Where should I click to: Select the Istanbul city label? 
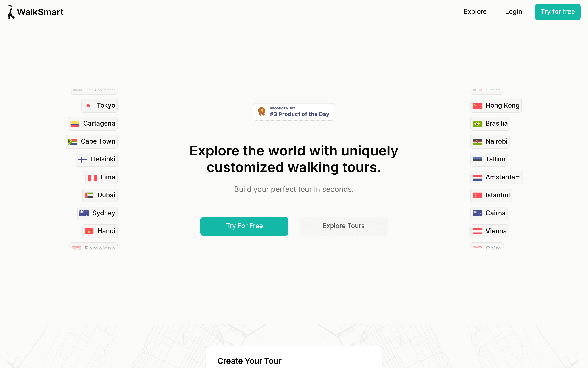click(x=498, y=195)
